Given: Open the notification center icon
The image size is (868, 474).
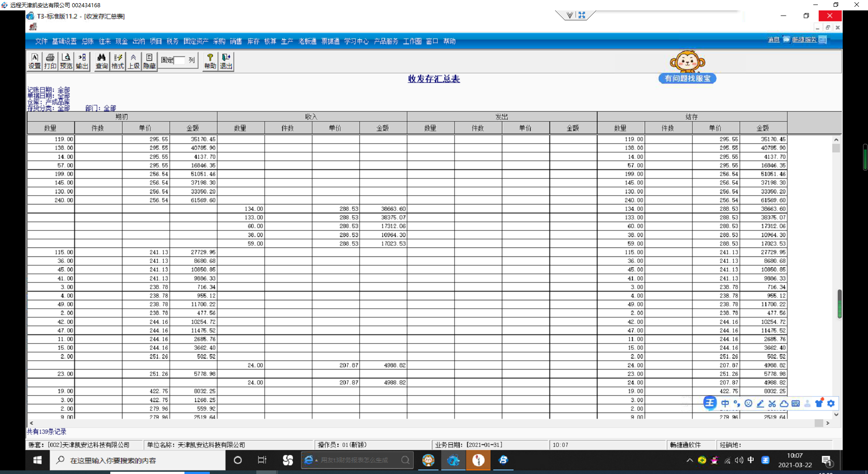Looking at the screenshot, I should (827, 461).
